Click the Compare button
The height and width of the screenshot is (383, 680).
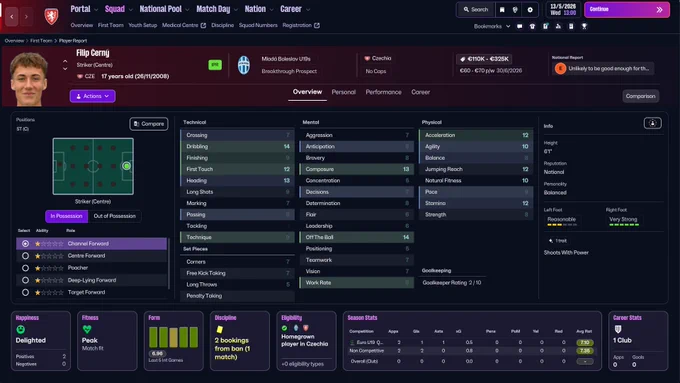[x=149, y=124]
